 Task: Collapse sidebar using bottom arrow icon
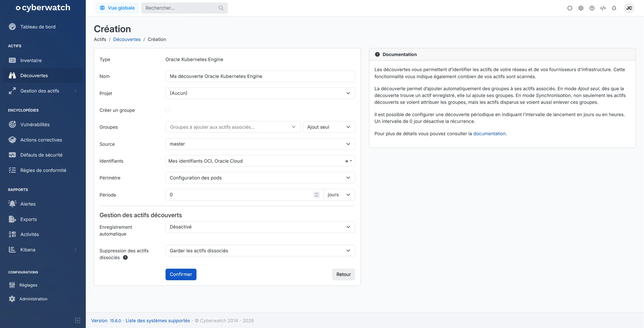[x=77, y=320]
